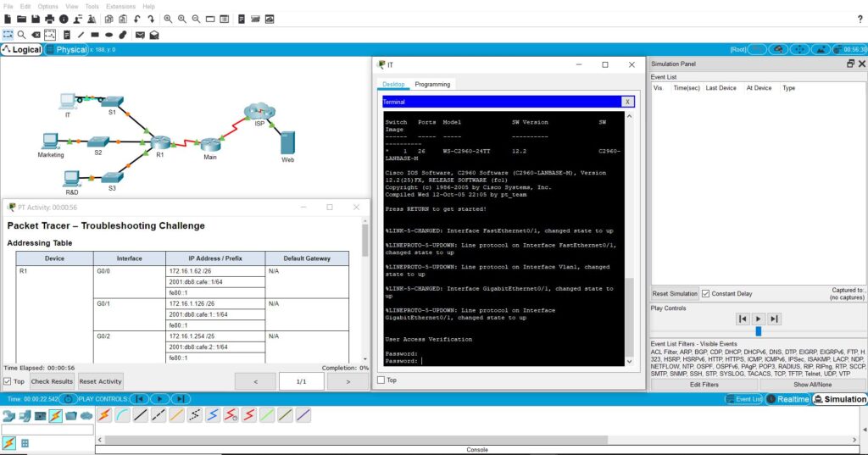Toggle the Constant Delay checkbox
Viewport: 868px width, 455px height.
(x=706, y=294)
